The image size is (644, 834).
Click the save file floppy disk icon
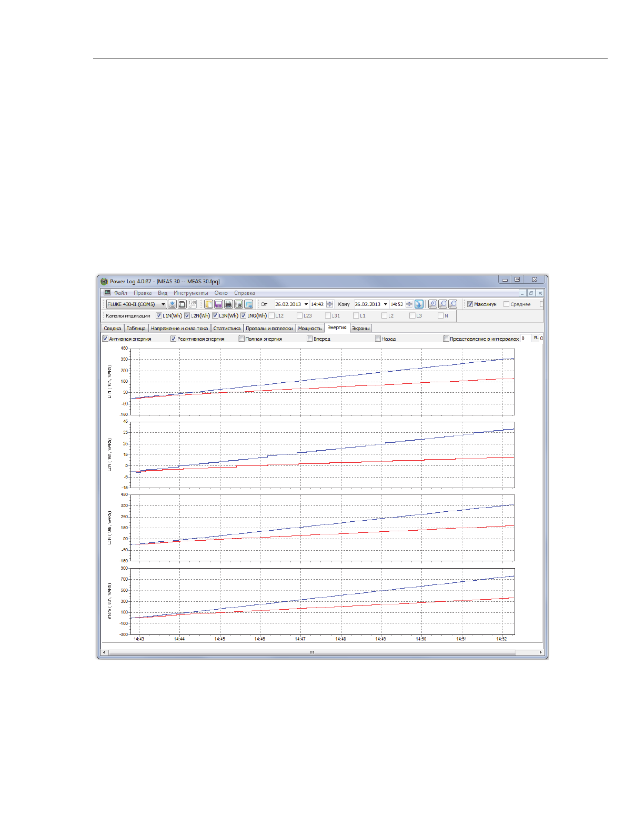point(218,304)
